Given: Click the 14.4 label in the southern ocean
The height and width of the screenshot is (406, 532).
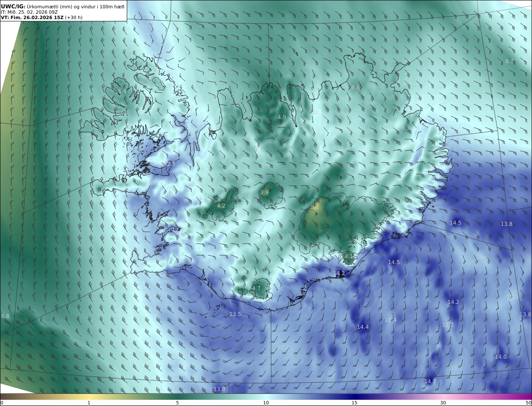Looking at the screenshot, I should coord(362,327).
